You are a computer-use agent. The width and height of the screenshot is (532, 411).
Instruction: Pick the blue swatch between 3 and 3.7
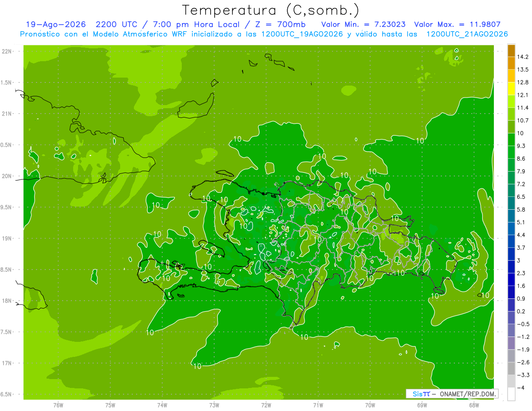click(511, 254)
